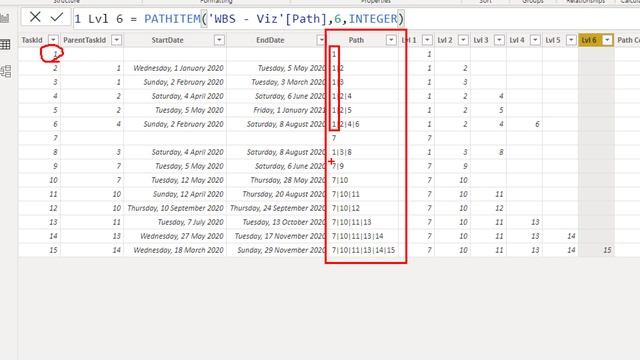Click path cell '1|2|4|6'
640x360 pixels.
(345, 124)
